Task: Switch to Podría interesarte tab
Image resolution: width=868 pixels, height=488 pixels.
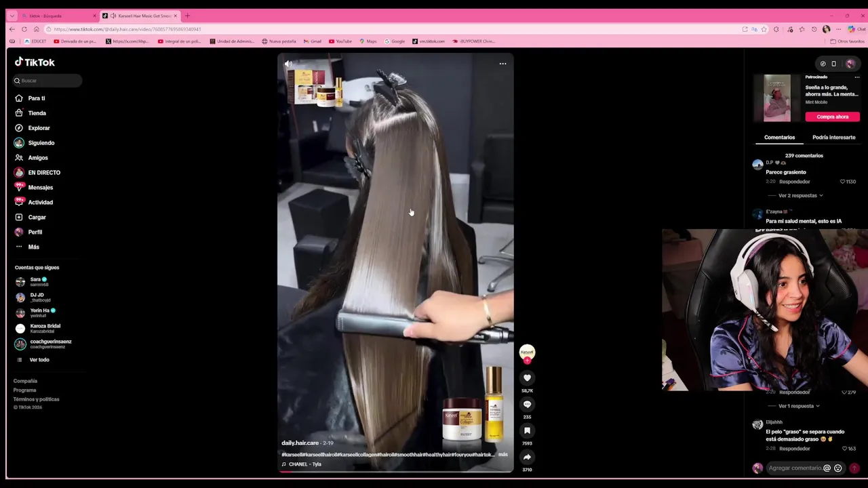Action: (833, 138)
